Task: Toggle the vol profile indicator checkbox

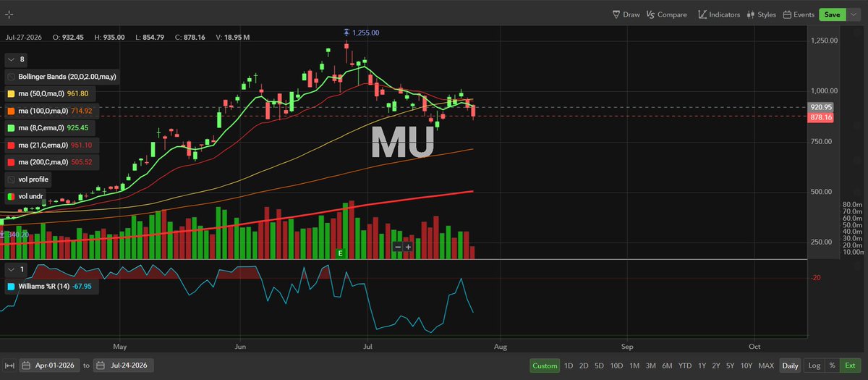Action: 12,179
